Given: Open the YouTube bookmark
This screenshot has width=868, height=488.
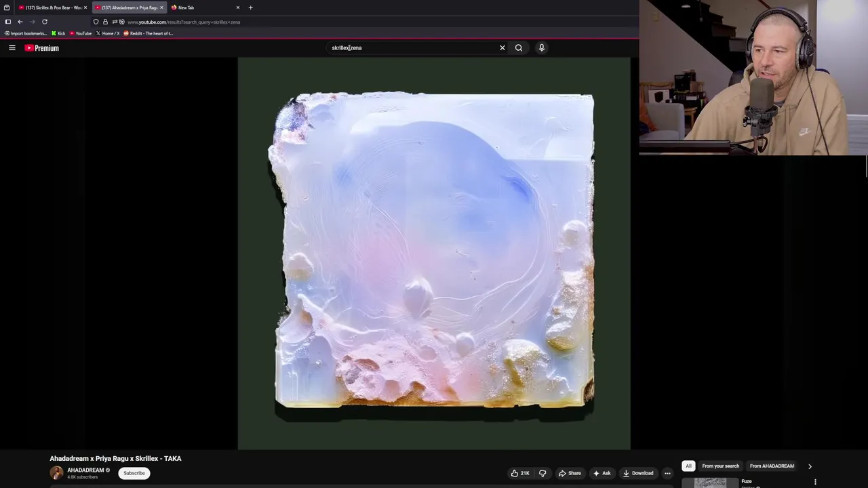Looking at the screenshot, I should [x=81, y=33].
